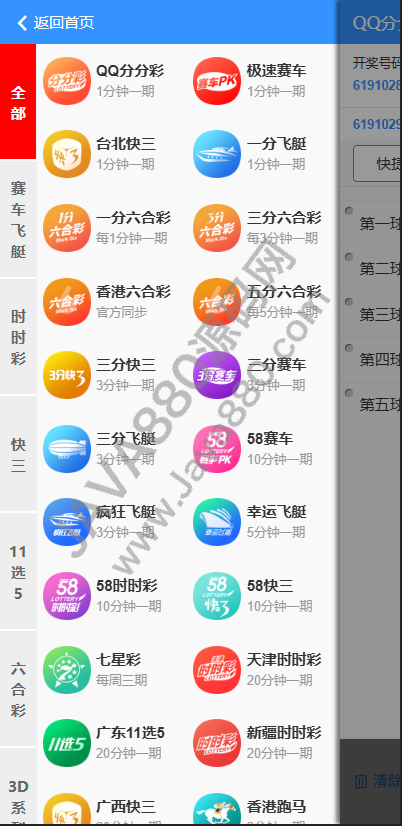This screenshot has height=826, width=402.
Task: Select the 台北快三 dice icon
Action: [x=67, y=154]
